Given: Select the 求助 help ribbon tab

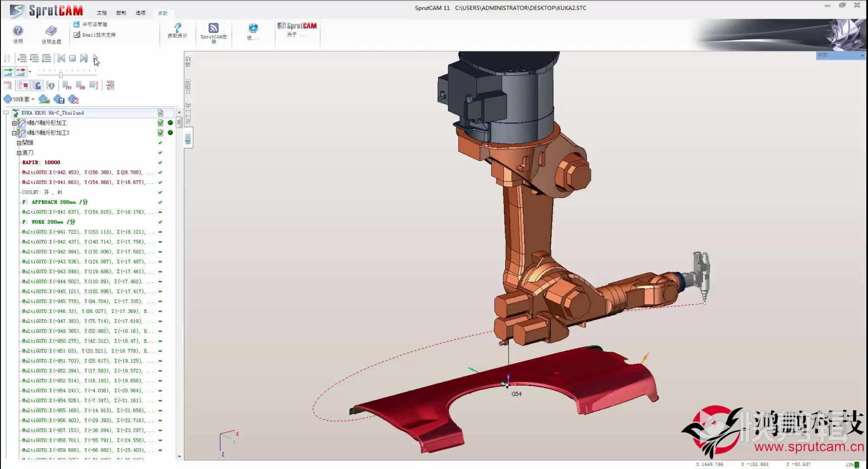Looking at the screenshot, I should tap(163, 13).
